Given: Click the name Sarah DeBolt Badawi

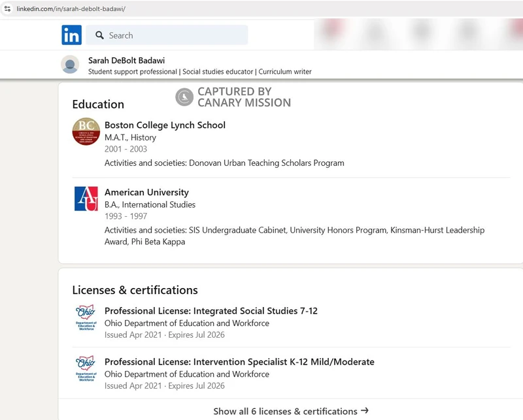Looking at the screenshot, I should tap(126, 60).
